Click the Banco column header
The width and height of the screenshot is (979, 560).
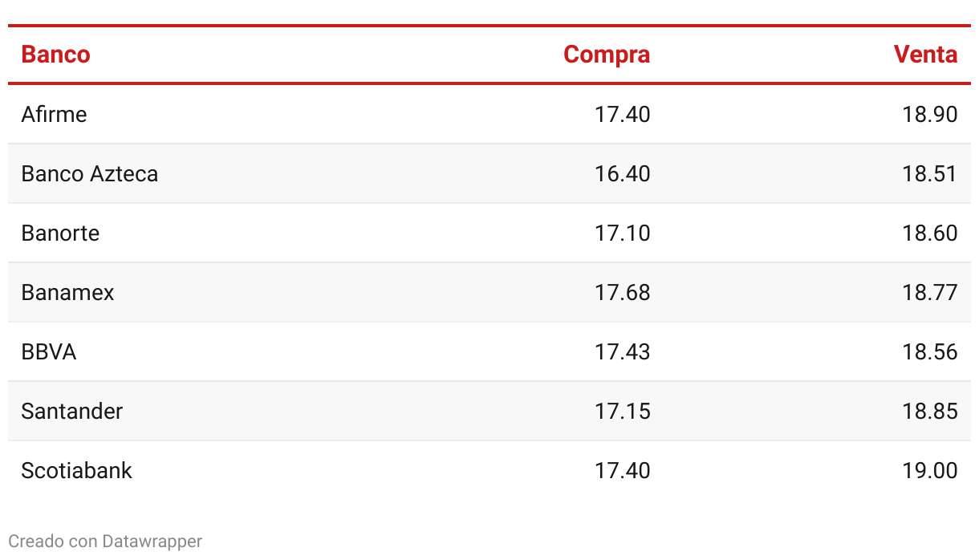55,55
